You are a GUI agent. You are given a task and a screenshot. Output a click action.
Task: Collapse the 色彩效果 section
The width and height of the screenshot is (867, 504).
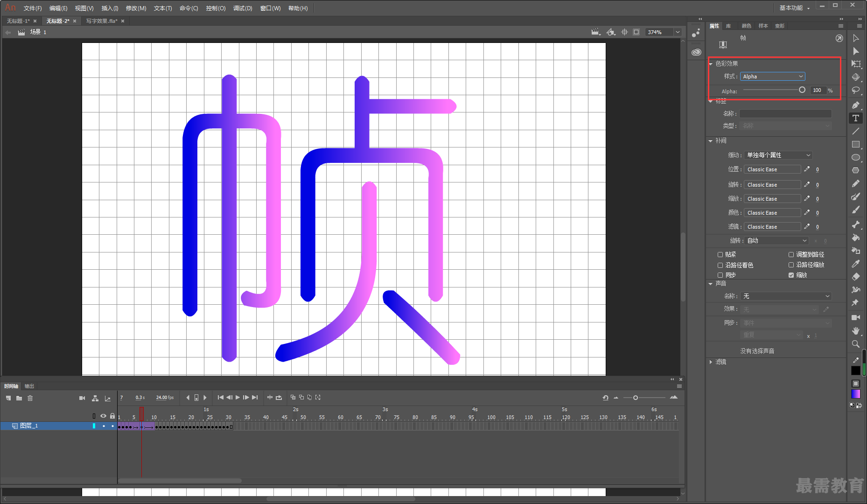[x=711, y=64]
